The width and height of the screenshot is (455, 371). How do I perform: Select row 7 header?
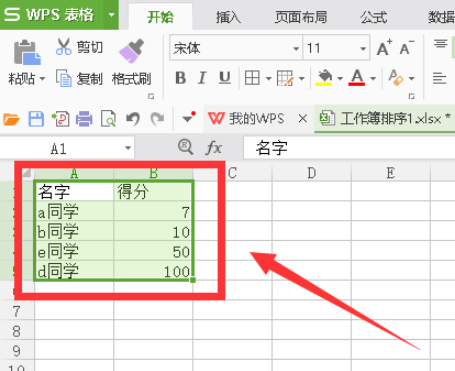(x=17, y=311)
